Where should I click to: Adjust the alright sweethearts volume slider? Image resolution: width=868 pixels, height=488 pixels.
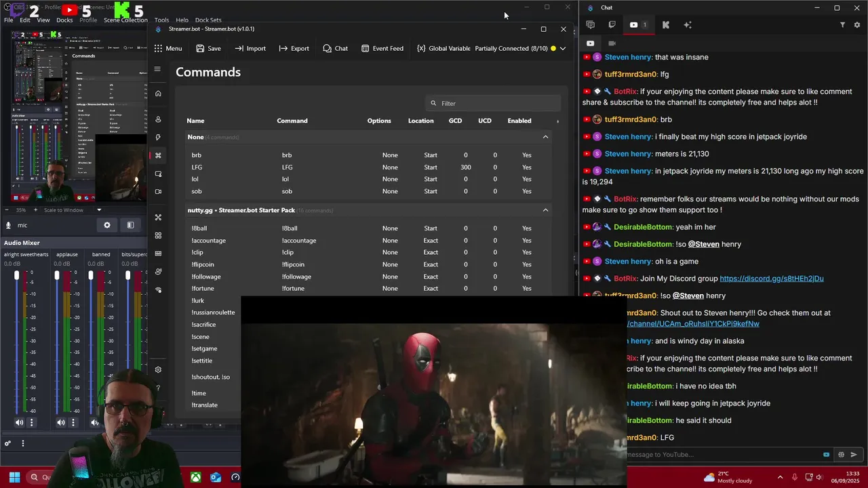click(x=17, y=275)
